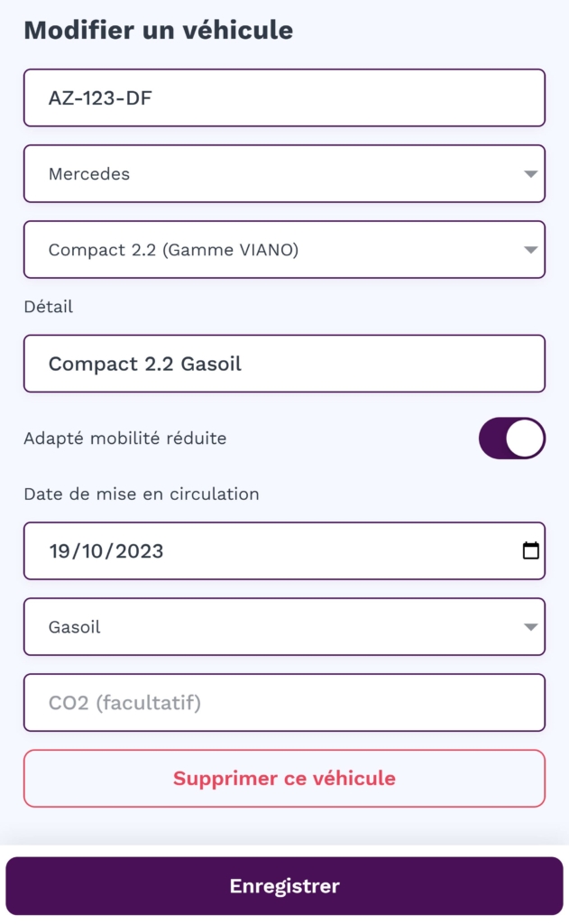The width and height of the screenshot is (569, 924).
Task: Click the arrow icon beside Mercedes
Action: (x=531, y=174)
